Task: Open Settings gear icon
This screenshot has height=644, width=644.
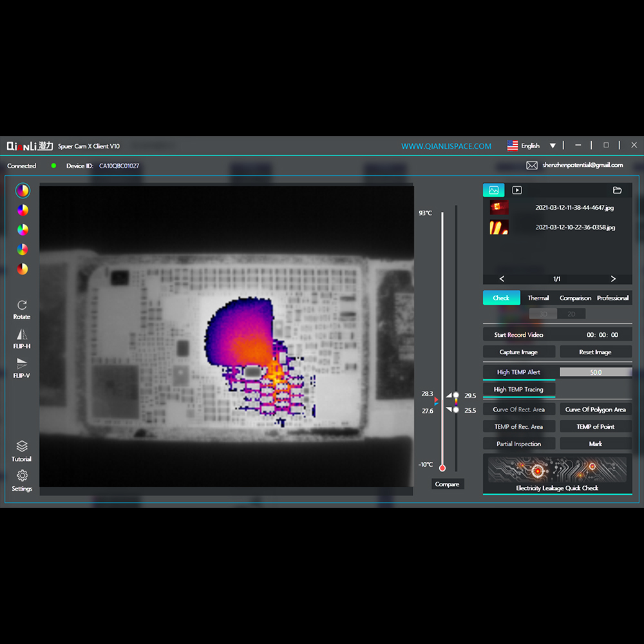Action: pos(22,476)
